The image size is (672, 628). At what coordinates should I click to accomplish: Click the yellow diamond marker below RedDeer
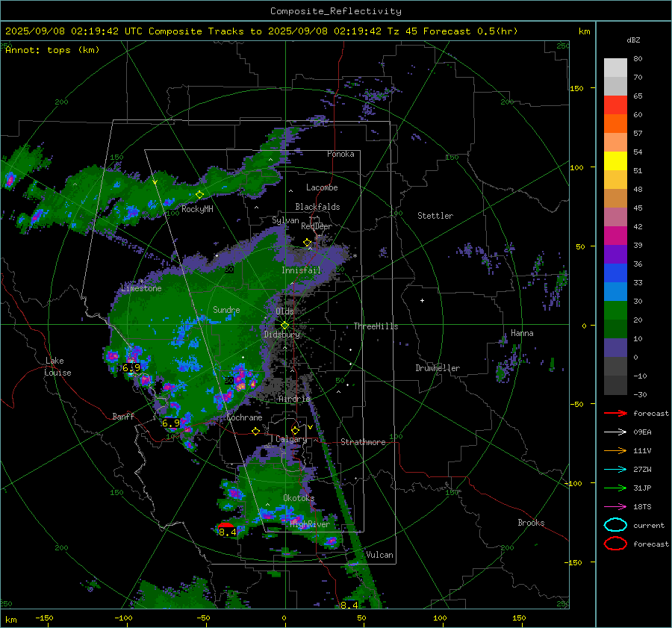[x=307, y=243]
